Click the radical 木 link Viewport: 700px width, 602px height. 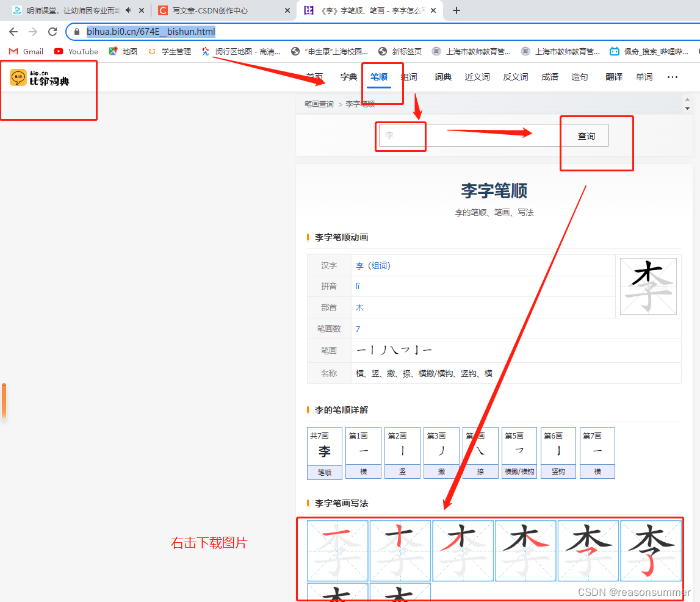click(360, 307)
